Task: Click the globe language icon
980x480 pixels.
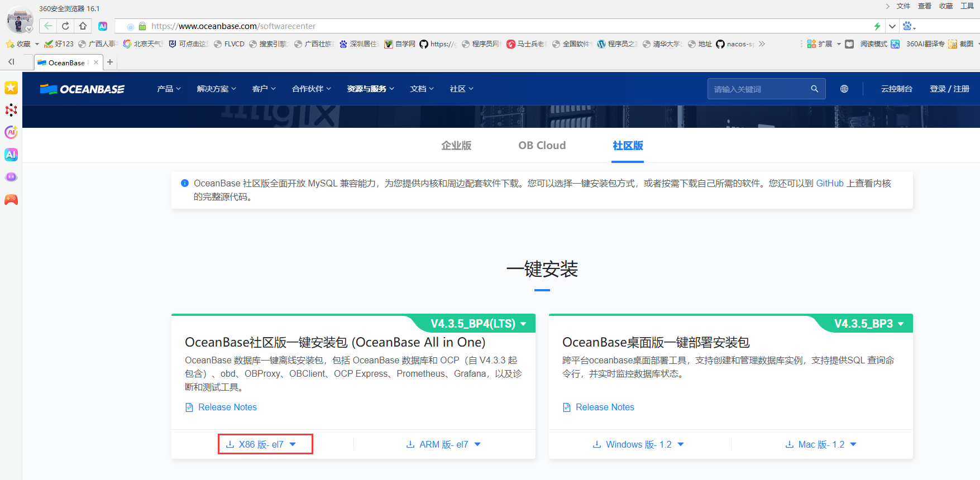Action: point(844,89)
